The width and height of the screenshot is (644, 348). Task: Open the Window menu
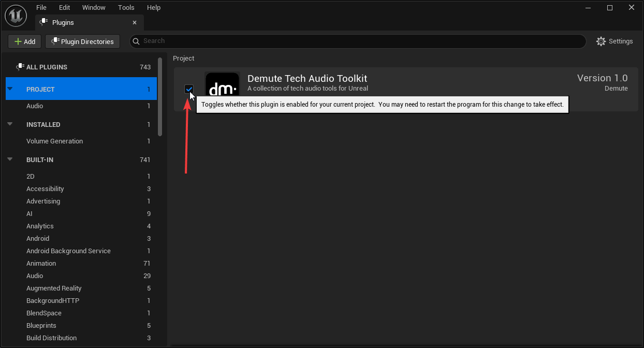94,8
